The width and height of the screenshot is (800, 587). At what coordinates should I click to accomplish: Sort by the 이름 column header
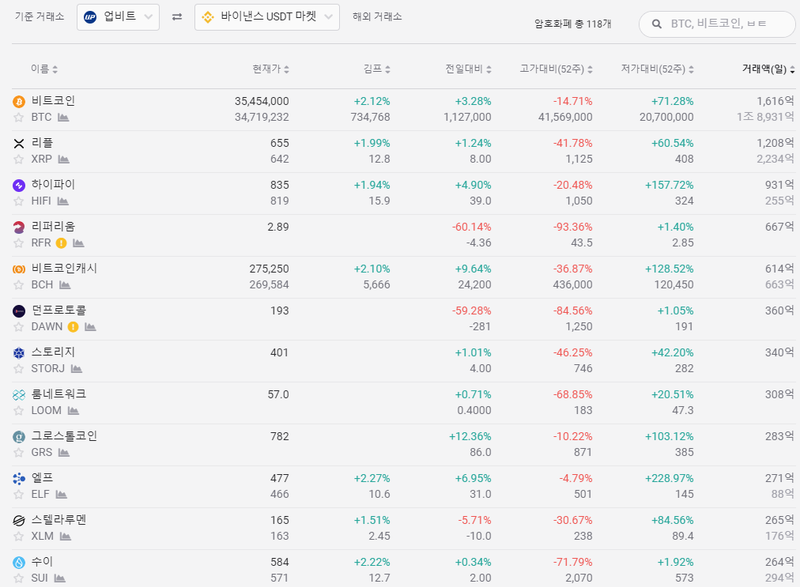click(x=44, y=69)
